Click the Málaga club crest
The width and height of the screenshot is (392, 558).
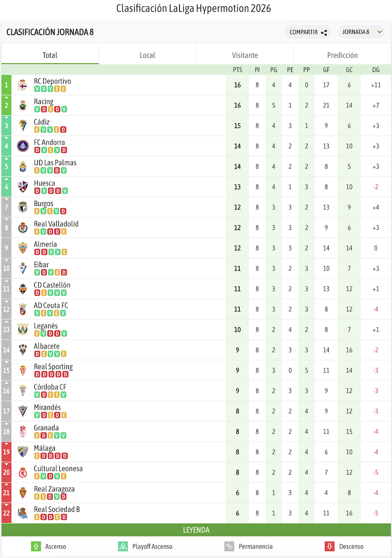point(23,452)
